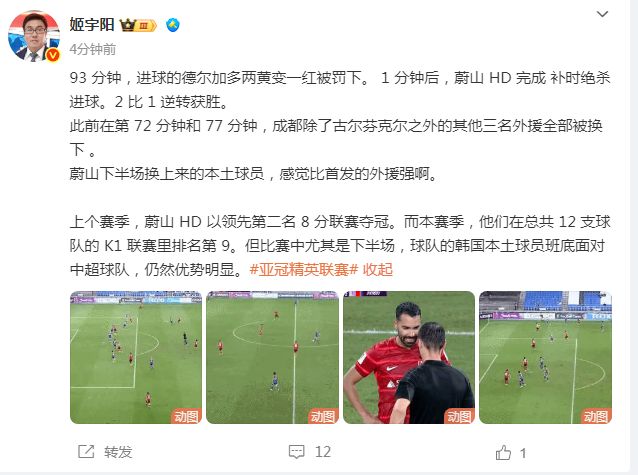Viewport: 638px width, 475px height.
Task: Open the second midfield match GIF thumbnail
Action: click(272, 357)
